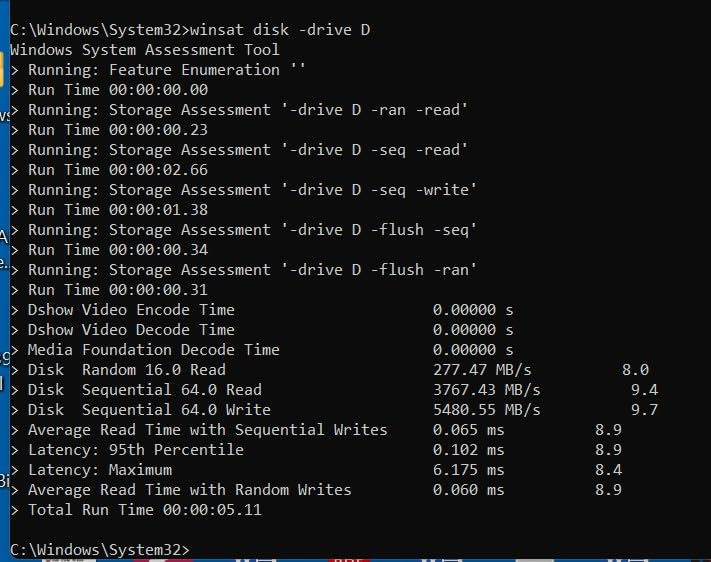Image resolution: width=711 pixels, height=562 pixels.
Task: Click the "Media Foundation Decode Time" label
Action: pos(153,350)
